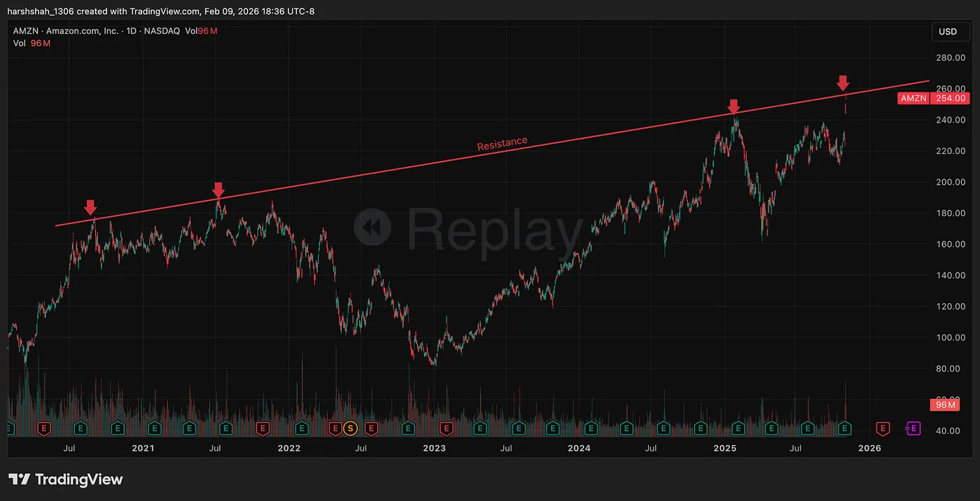Click the AMZN Amazon.com, Inc. symbol title

[66, 31]
